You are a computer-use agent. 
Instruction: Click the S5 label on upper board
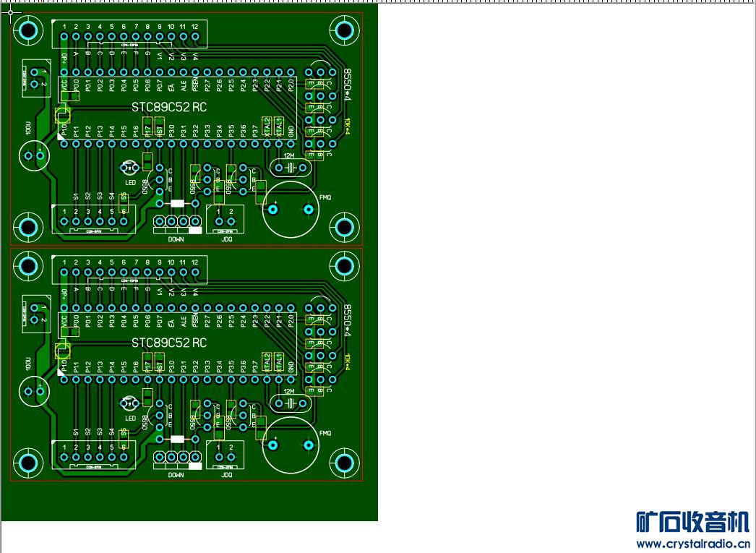point(124,196)
